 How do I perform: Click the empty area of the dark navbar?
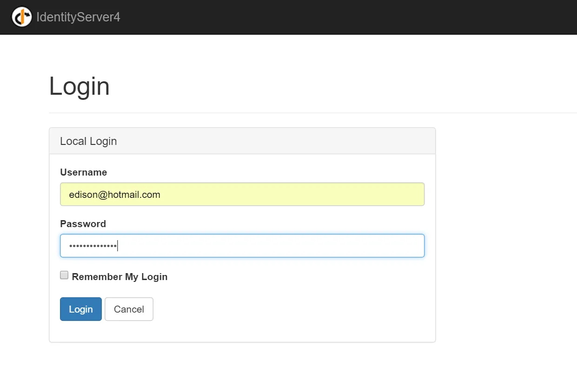click(349, 17)
